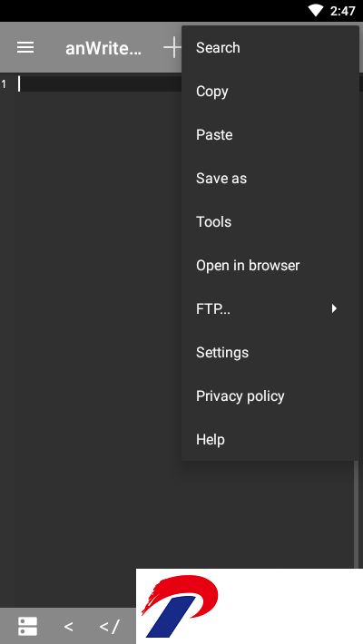Place cursor on editor line 1
Screen dimensions: 363x644
point(99,84)
